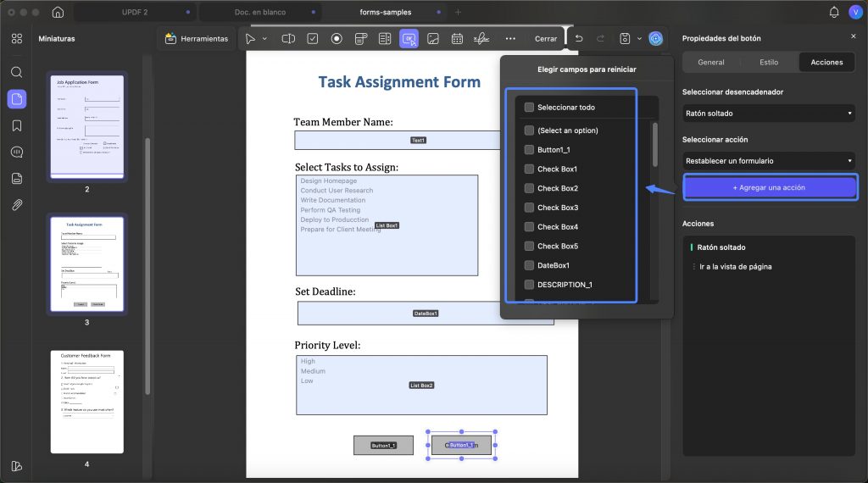Switch to the UPDF 2 document tab
Screen dimensions: 868x483
(135, 12)
